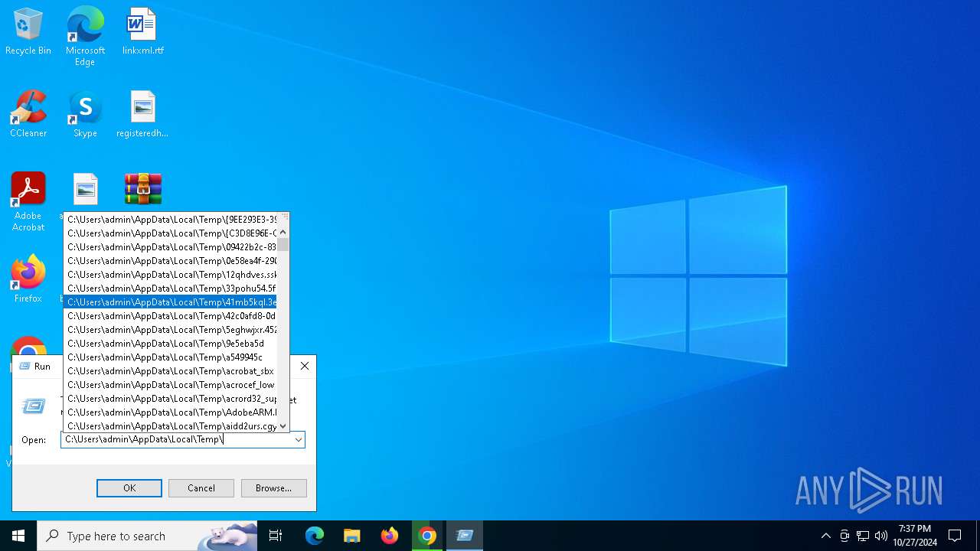
Task: Open the Adobe Acrobat desktop shortcut
Action: coord(28,202)
